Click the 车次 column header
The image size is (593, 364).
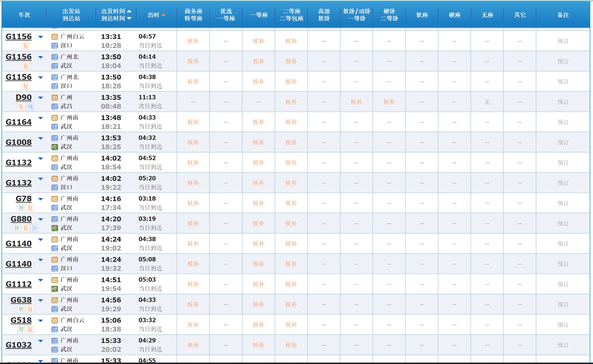click(x=24, y=15)
